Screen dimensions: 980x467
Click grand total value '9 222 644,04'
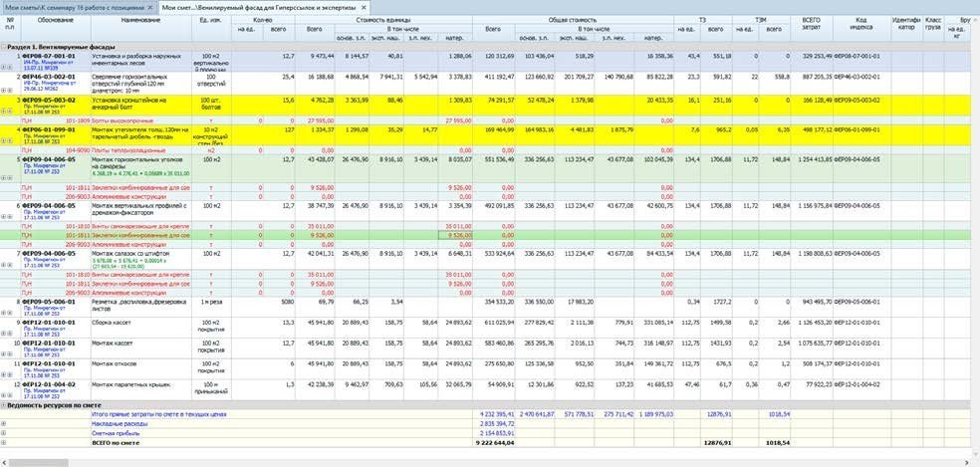click(x=497, y=443)
